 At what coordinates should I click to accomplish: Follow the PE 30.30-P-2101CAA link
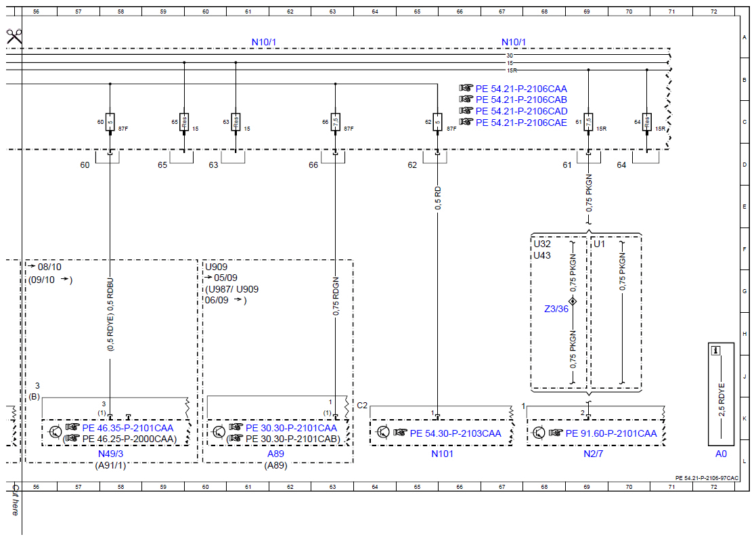pyautogui.click(x=291, y=428)
